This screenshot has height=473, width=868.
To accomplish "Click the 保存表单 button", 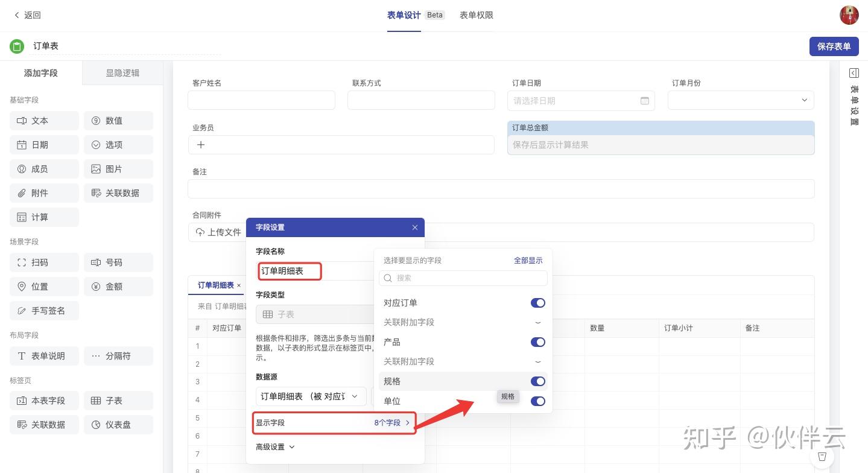I will (834, 46).
